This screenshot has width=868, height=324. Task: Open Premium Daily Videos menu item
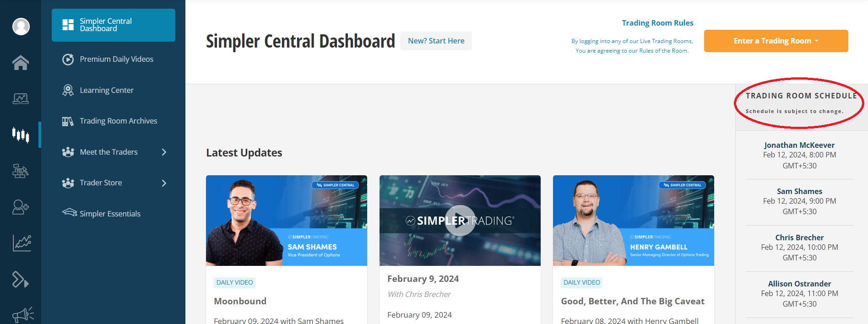click(116, 59)
